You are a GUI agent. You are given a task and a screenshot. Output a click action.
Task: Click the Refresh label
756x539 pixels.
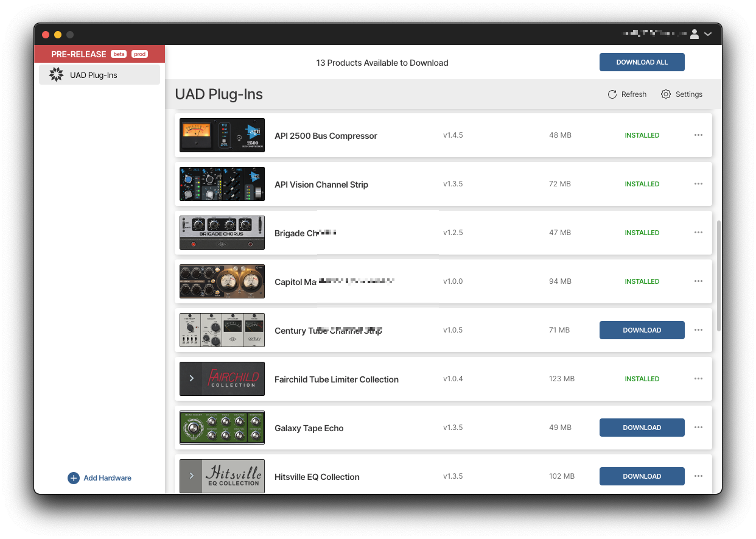[634, 94]
